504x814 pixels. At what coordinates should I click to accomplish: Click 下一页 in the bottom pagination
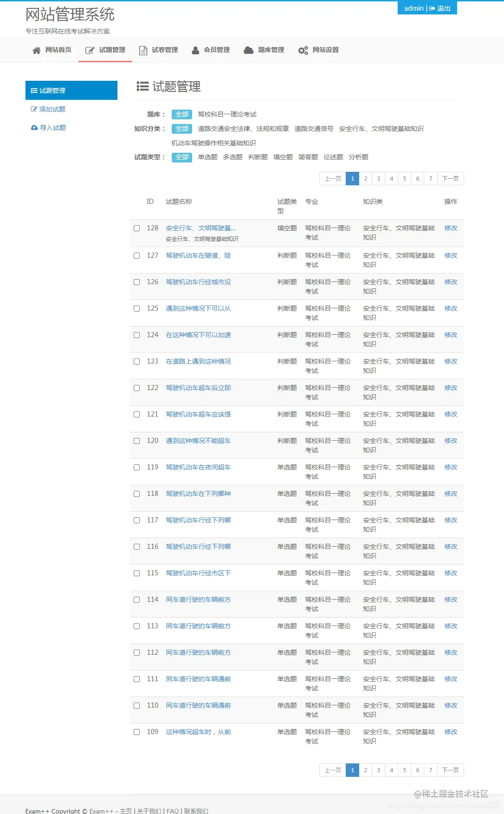(x=450, y=770)
